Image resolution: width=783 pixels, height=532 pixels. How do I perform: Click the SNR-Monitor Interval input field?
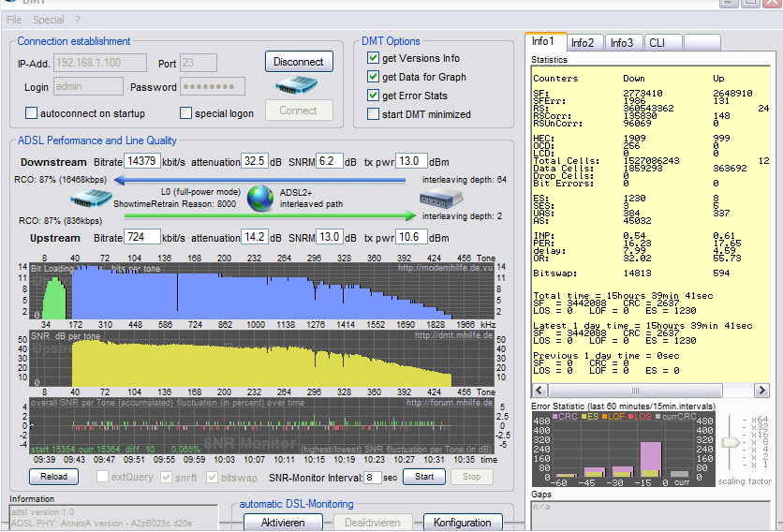(x=373, y=477)
